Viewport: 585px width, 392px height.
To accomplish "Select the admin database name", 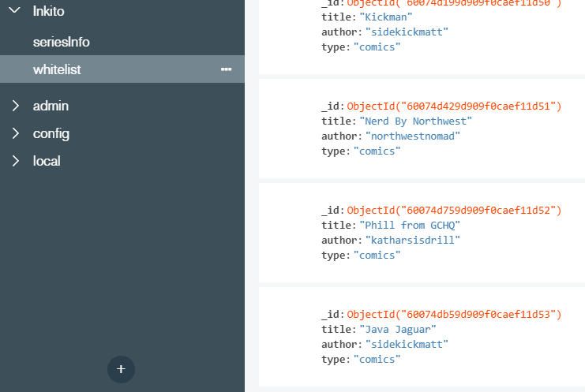I will (x=51, y=106).
